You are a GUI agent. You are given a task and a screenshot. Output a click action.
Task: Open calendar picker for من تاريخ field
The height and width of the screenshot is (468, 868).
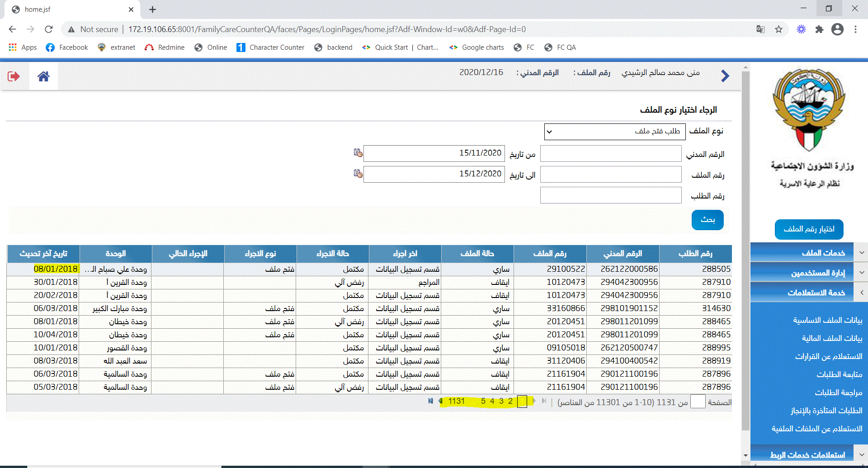click(358, 153)
